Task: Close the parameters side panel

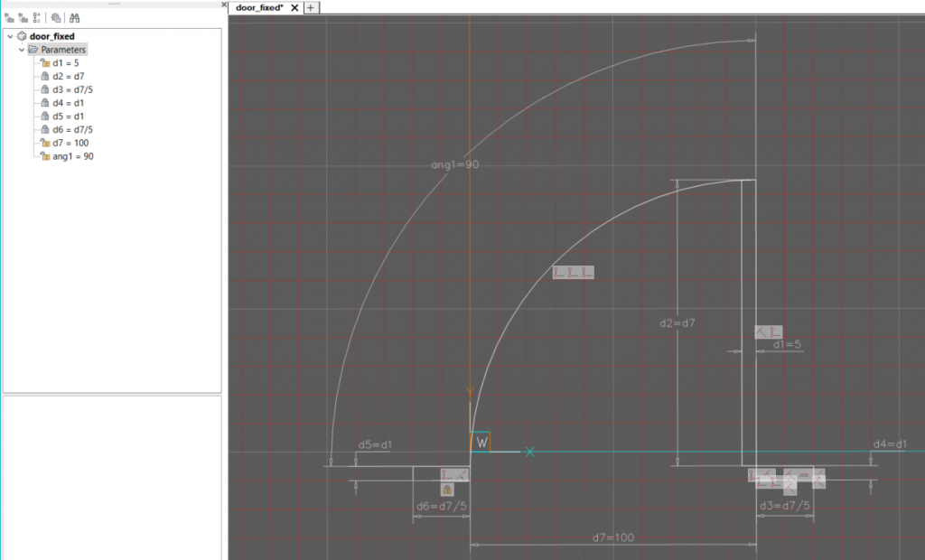Action: point(224,5)
